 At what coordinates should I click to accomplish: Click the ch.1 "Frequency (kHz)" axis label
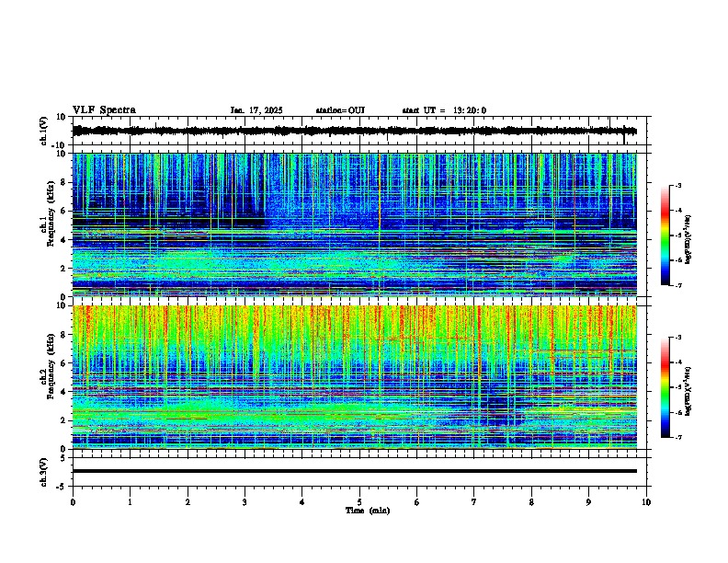tap(51, 213)
